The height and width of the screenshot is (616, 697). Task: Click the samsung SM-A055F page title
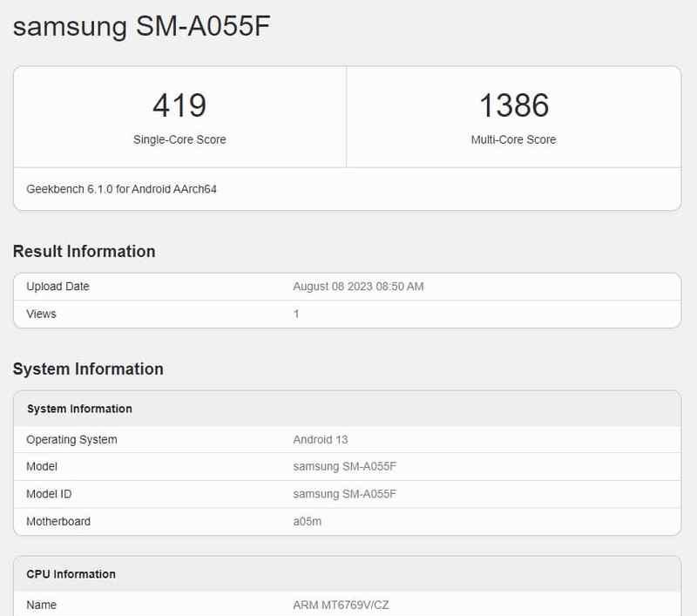coord(141,26)
